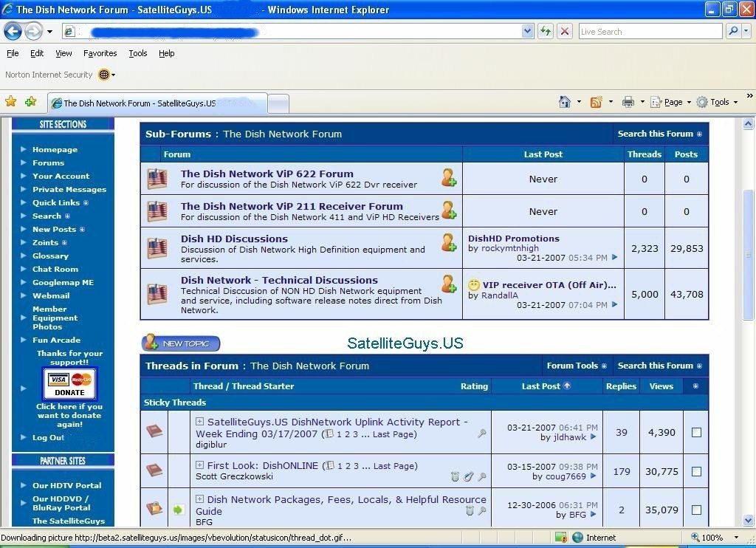Stop loading with the red X icon

click(565, 31)
